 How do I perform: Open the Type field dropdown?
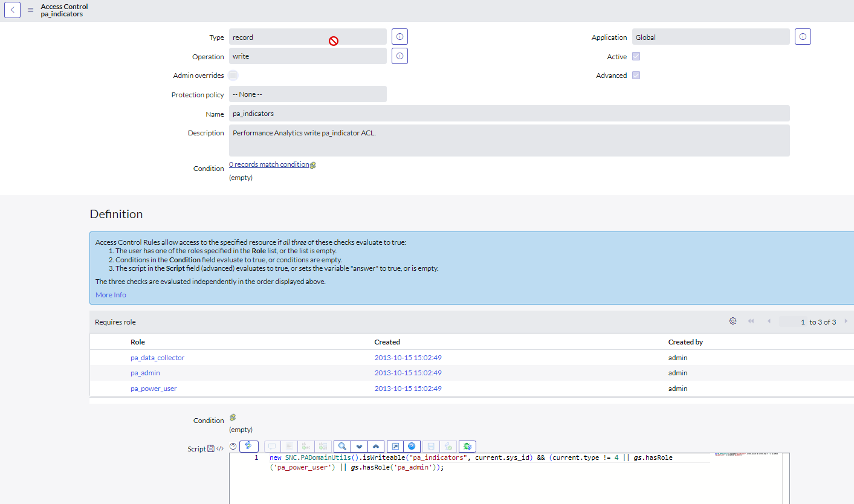click(x=307, y=37)
